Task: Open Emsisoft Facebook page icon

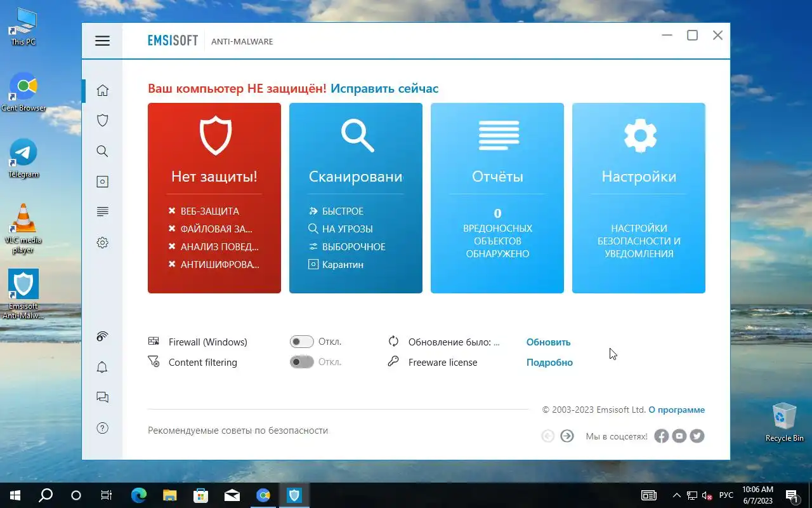Action: [x=662, y=436]
